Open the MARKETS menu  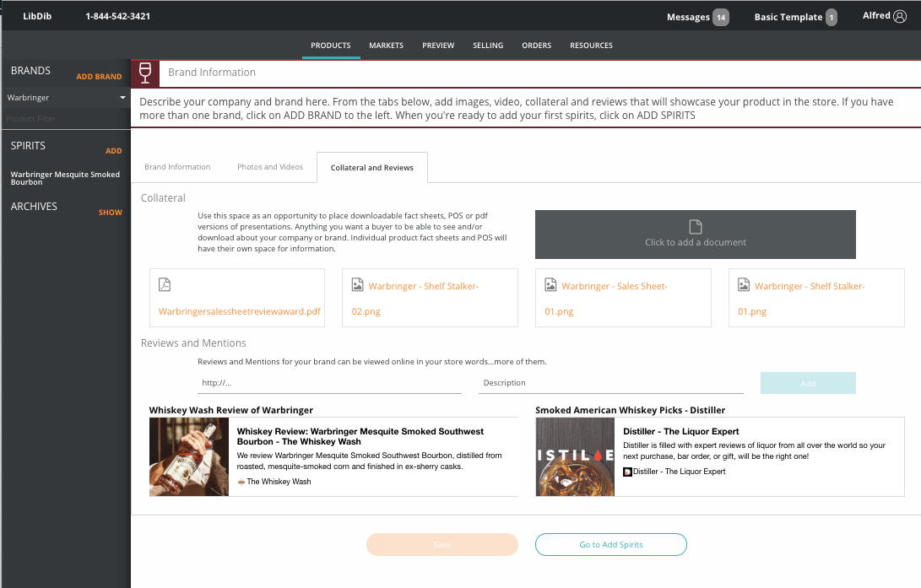(x=386, y=46)
